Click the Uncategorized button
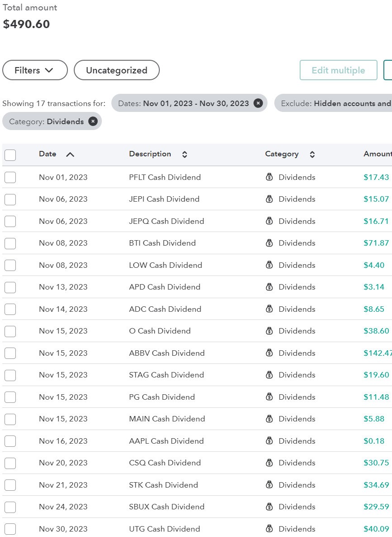The height and width of the screenshot is (537, 392). tap(116, 70)
